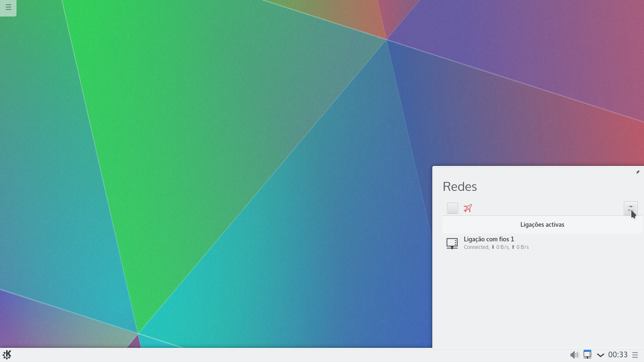Click the Redes panel title
The width and height of the screenshot is (644, 362).
tap(460, 187)
